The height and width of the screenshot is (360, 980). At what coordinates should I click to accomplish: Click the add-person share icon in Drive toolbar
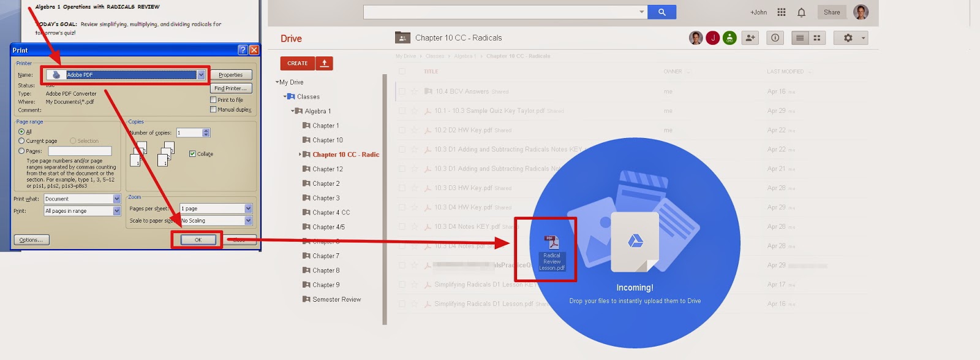click(750, 38)
